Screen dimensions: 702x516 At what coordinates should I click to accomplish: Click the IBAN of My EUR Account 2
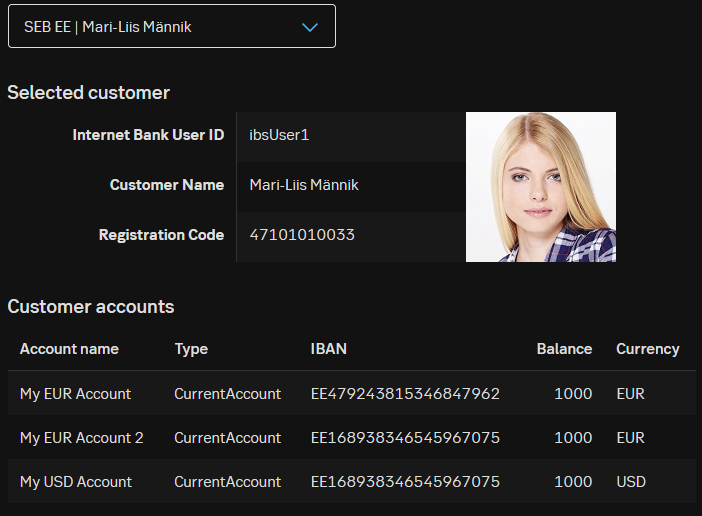pos(405,438)
